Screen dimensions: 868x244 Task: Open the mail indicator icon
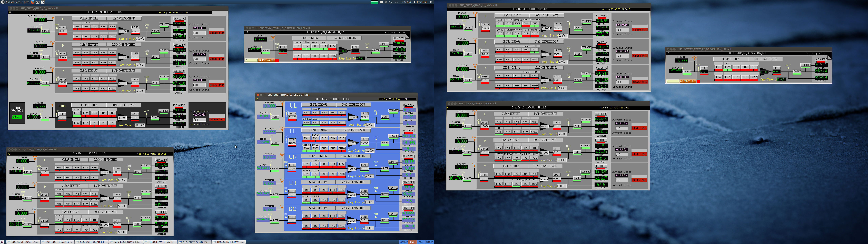pyautogui.click(x=381, y=2)
